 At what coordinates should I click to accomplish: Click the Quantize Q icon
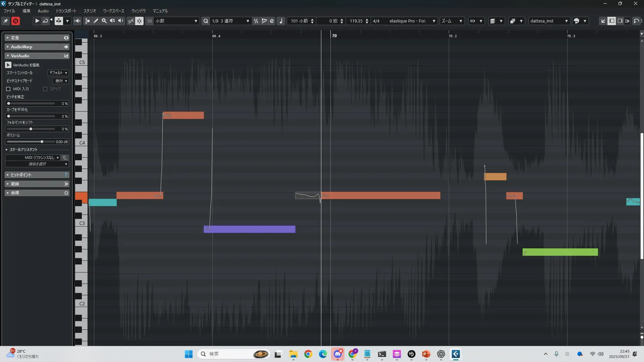tap(206, 21)
